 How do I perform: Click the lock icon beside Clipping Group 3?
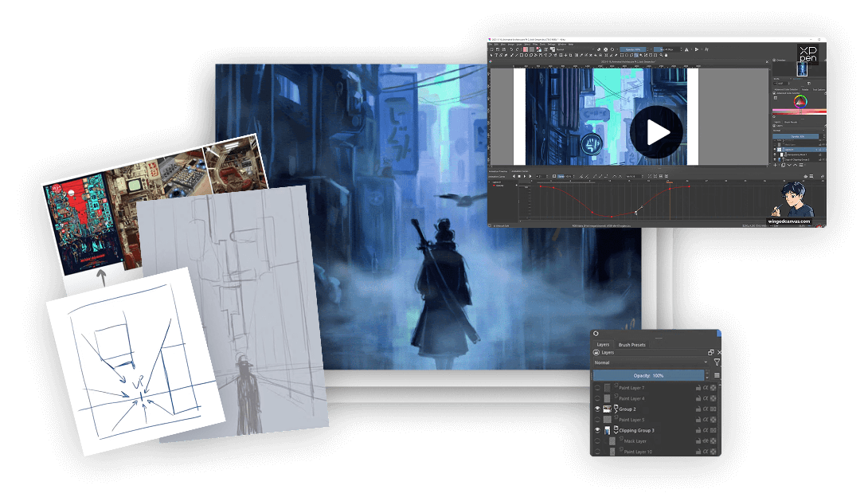[x=697, y=430]
